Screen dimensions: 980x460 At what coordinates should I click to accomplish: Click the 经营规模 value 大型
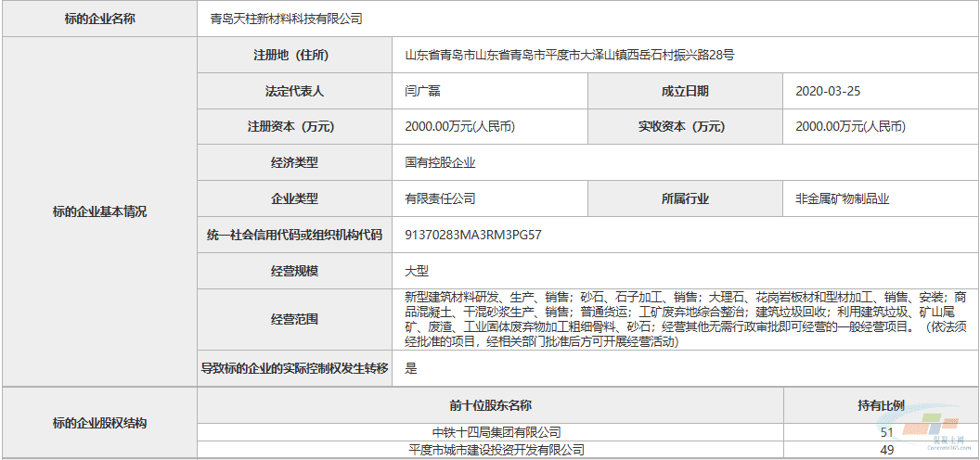(417, 271)
